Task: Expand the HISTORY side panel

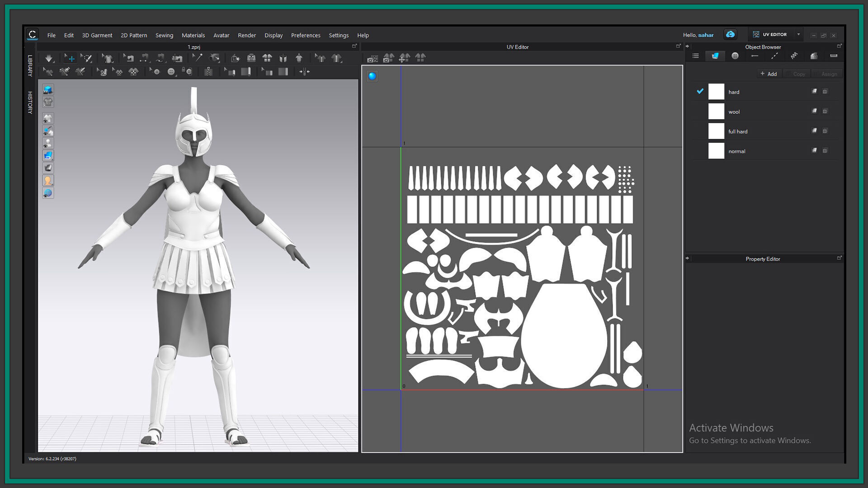Action: point(30,103)
